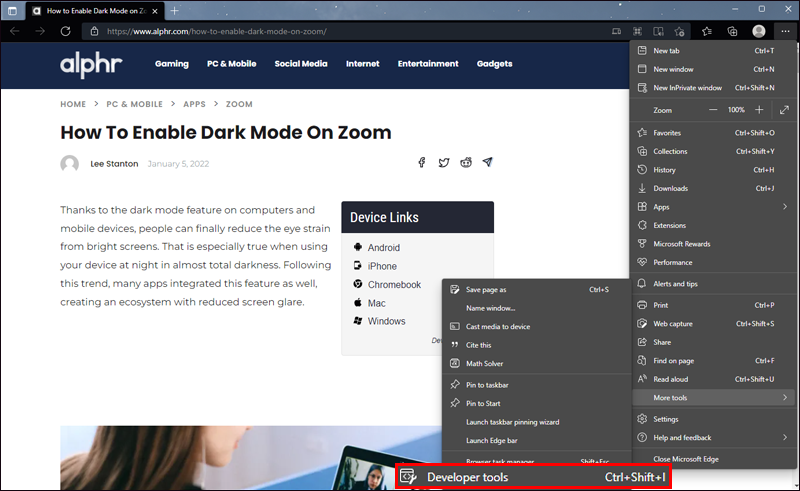Open Math Solver from submenu

click(x=537, y=363)
